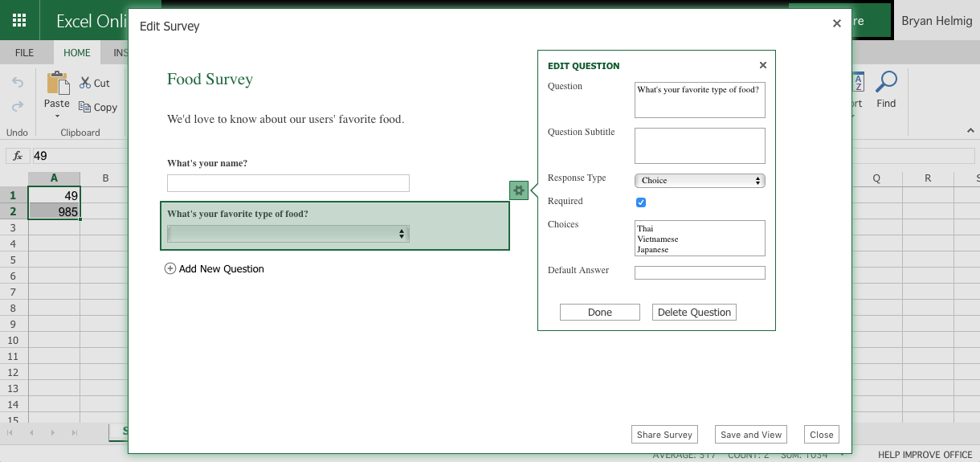This screenshot has width=980, height=462.
Task: Click row 10 header
Action: point(13,340)
